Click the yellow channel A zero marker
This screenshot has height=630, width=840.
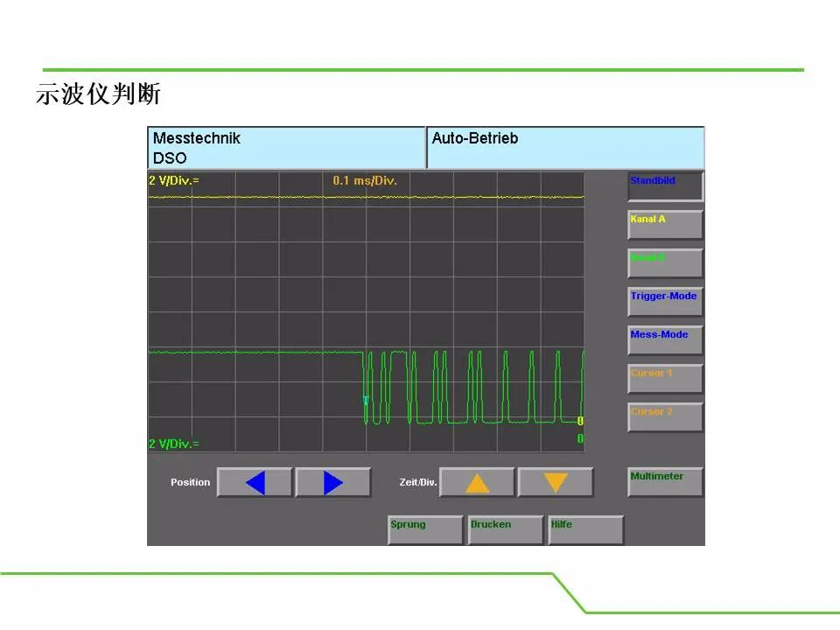pyautogui.click(x=580, y=421)
